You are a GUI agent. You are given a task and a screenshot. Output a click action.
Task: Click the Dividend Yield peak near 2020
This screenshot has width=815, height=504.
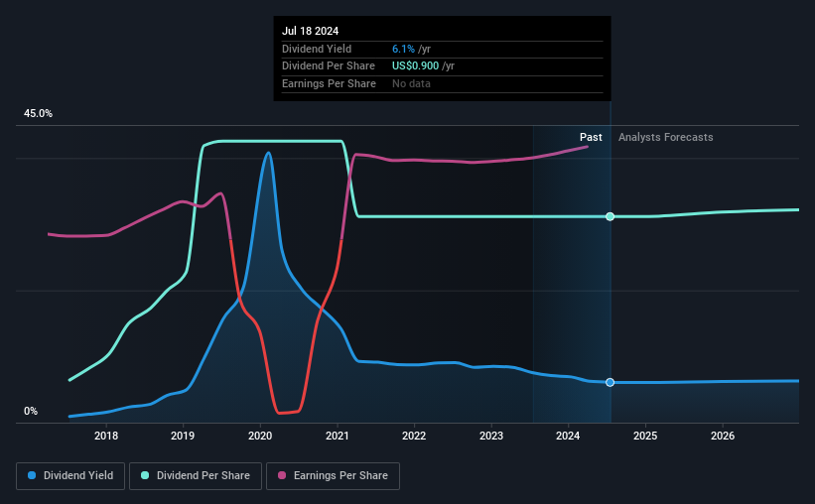tap(268, 153)
